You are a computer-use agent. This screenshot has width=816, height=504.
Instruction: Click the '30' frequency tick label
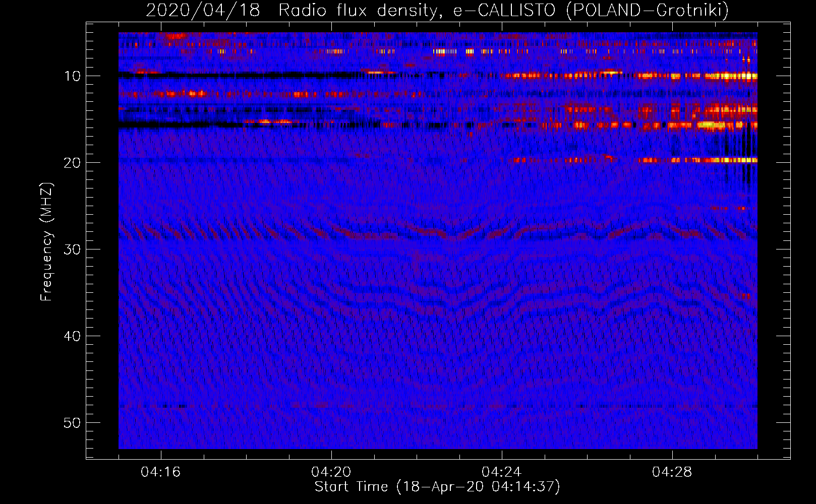click(73, 249)
